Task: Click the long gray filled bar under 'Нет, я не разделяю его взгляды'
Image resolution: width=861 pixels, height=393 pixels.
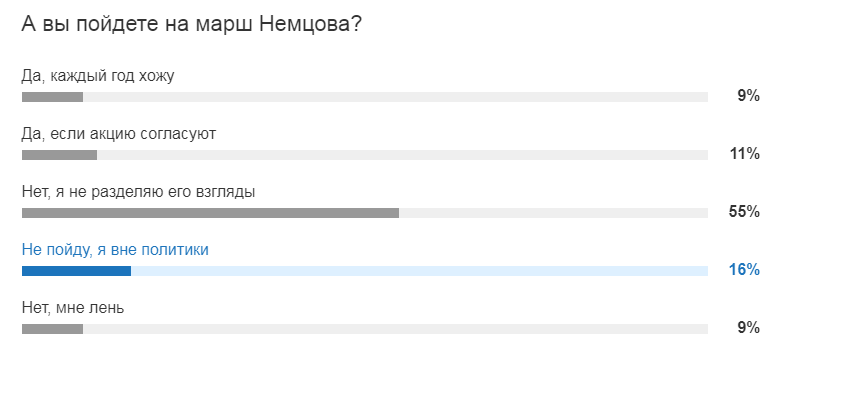Action: click(x=210, y=213)
